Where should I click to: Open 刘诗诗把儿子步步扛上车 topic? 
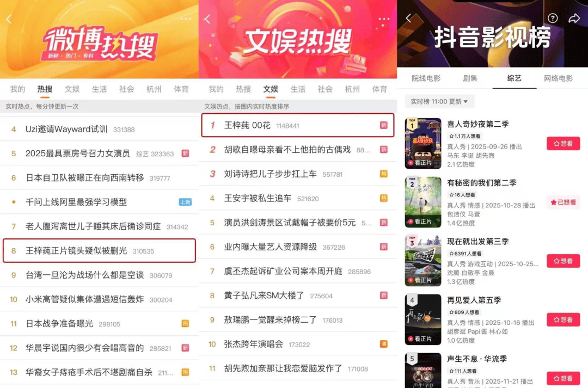pos(298,174)
